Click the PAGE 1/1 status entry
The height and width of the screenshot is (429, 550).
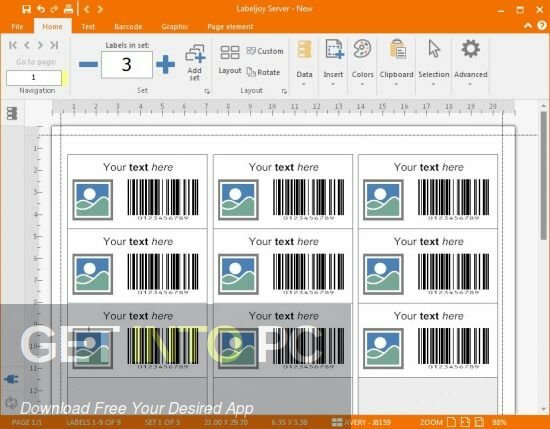27,422
